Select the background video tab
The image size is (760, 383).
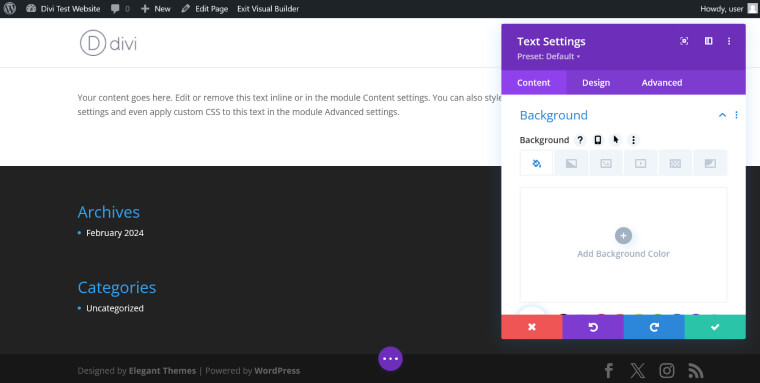pyautogui.click(x=641, y=163)
